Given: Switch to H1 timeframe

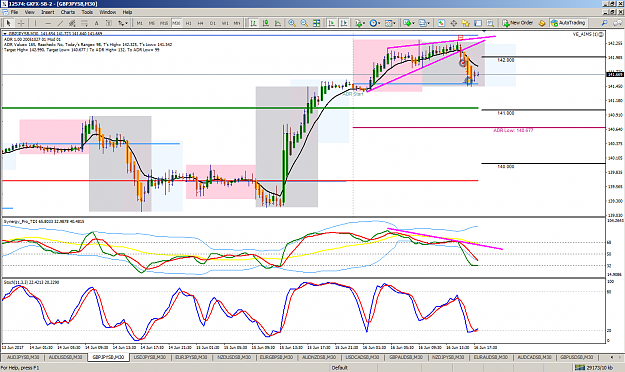Looking at the screenshot, I should [189, 23].
